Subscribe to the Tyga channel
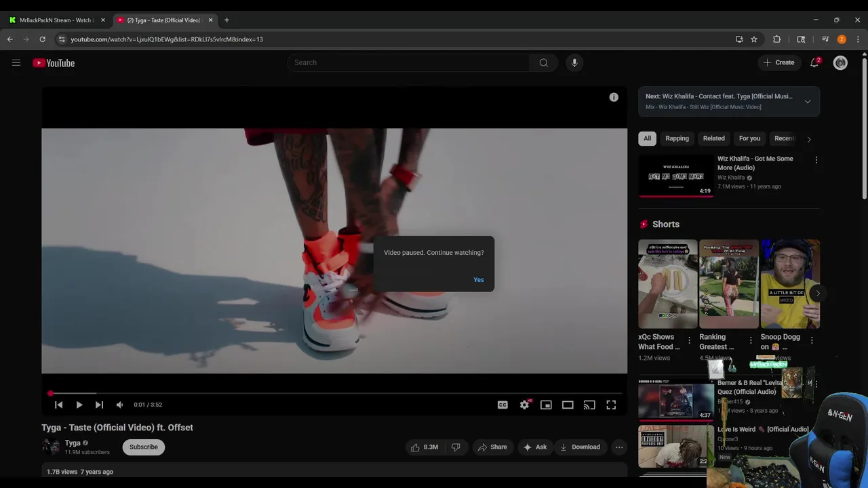 click(144, 447)
